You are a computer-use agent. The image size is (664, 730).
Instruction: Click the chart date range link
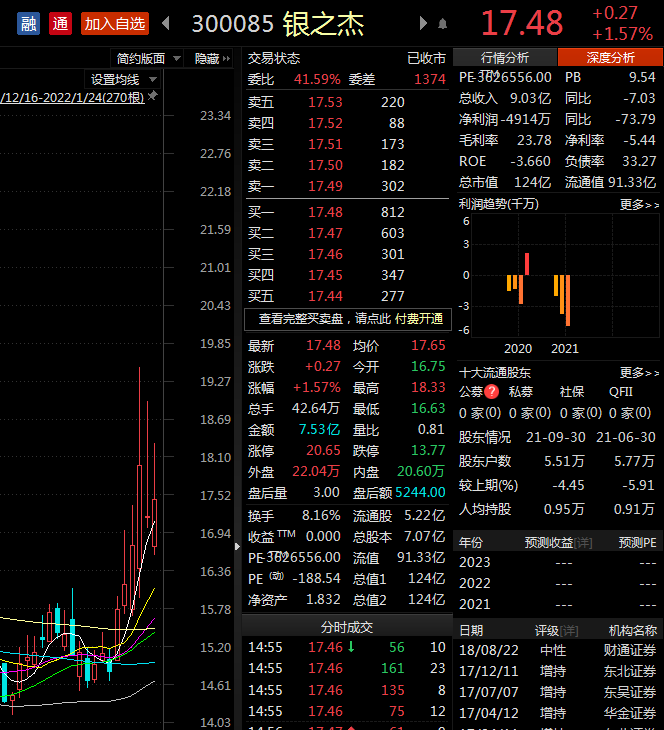click(72, 98)
